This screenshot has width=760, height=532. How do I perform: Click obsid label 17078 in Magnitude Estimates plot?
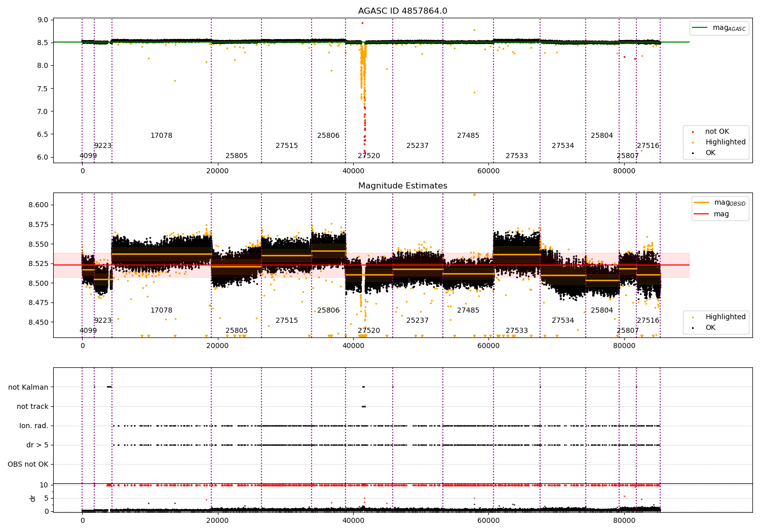pos(162,310)
